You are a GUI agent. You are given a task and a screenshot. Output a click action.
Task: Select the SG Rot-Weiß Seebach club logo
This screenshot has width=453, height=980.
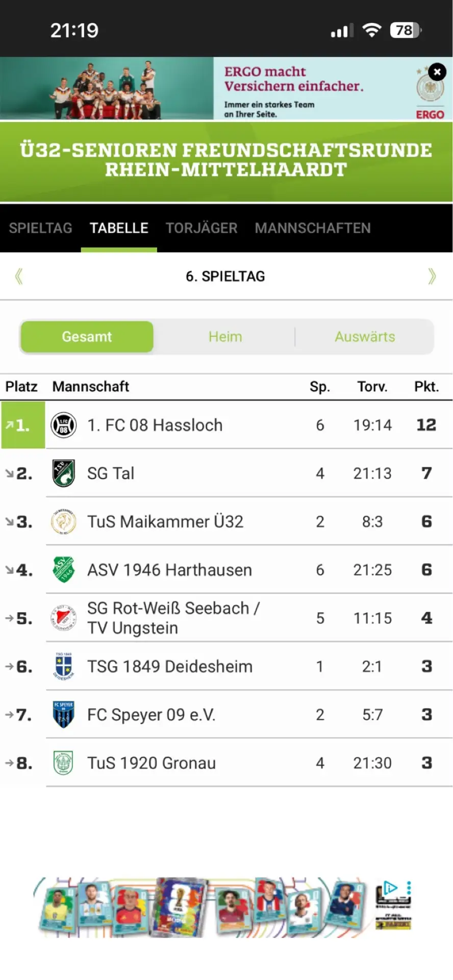click(x=64, y=618)
